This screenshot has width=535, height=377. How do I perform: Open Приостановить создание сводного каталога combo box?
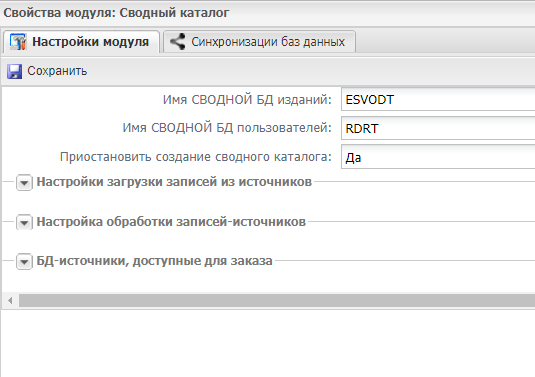tap(438, 157)
